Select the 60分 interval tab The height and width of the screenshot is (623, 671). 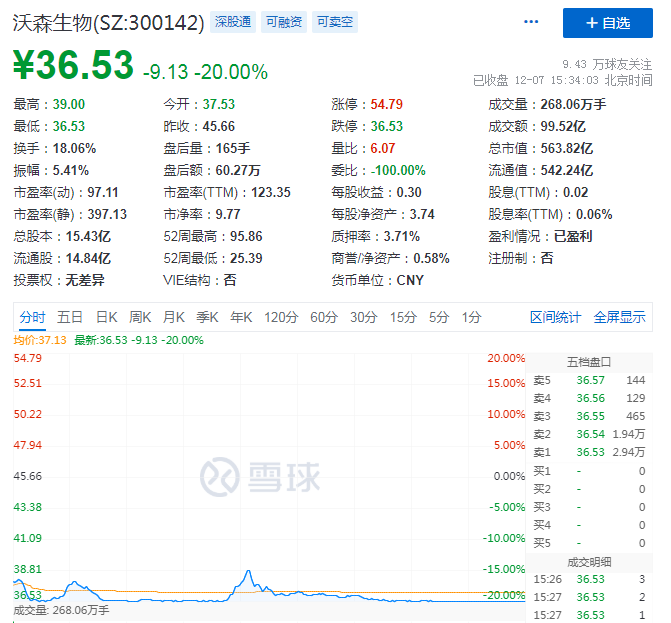[324, 317]
